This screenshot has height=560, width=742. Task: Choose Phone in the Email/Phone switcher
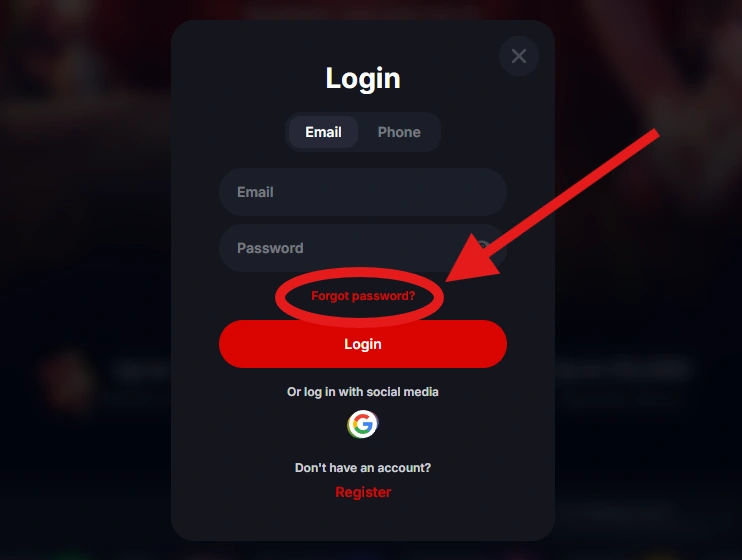[399, 132]
